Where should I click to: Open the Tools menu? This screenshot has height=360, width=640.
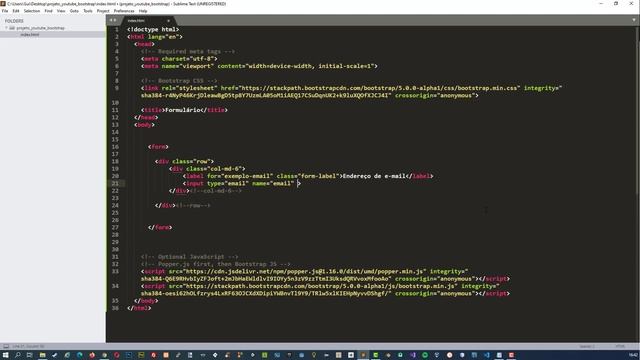[x=88, y=11]
